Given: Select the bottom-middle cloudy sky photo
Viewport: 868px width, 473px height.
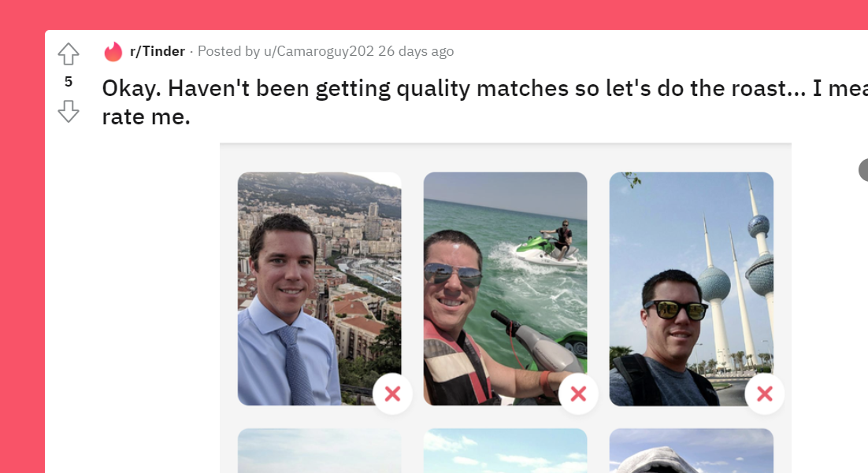Looking at the screenshot, I should [x=506, y=451].
